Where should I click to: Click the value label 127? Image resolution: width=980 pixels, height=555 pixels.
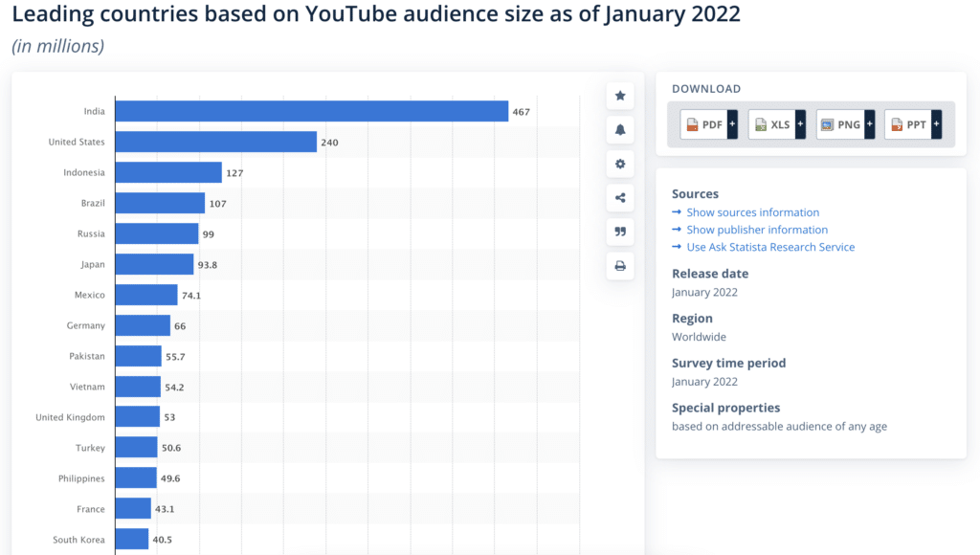(234, 173)
